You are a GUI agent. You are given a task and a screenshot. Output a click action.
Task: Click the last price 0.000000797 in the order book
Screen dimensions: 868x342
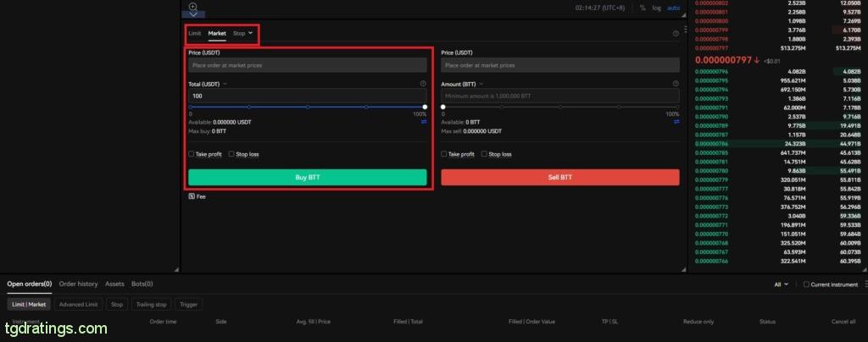[724, 59]
